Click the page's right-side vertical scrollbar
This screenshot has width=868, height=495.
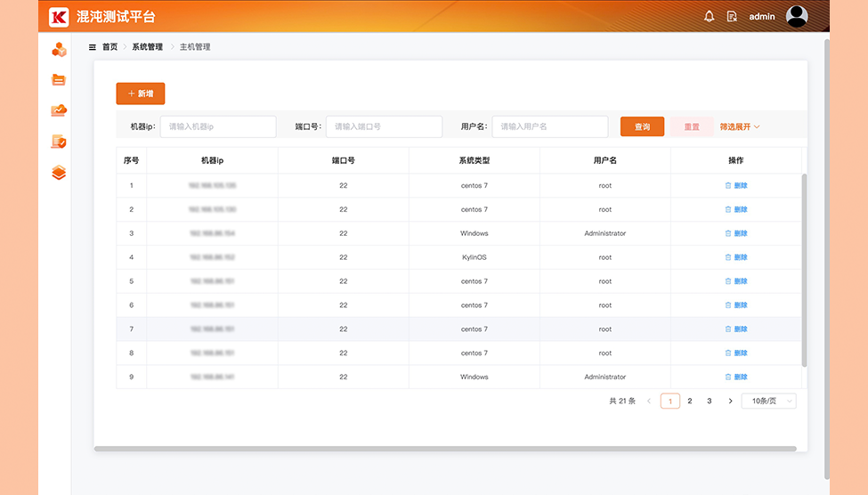[826, 259]
